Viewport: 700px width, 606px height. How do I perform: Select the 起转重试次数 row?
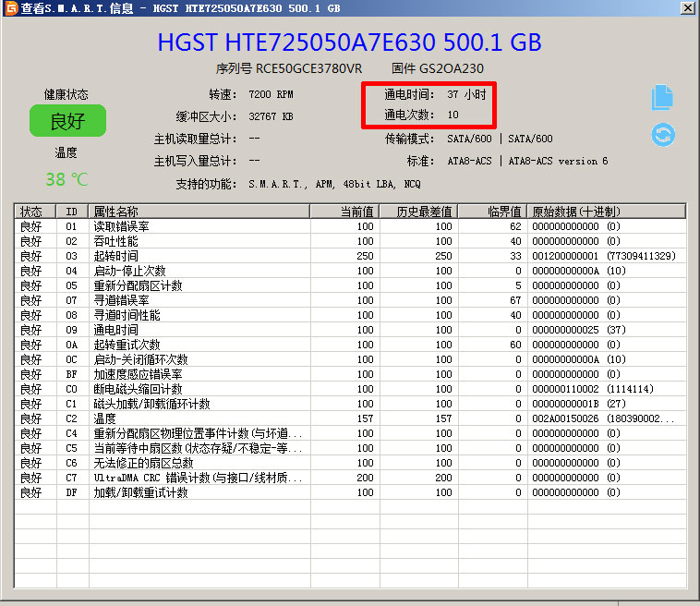coord(350,345)
